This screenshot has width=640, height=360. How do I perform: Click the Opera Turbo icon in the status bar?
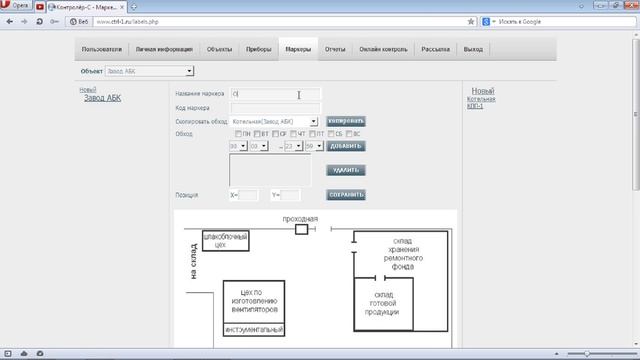click(x=40, y=353)
